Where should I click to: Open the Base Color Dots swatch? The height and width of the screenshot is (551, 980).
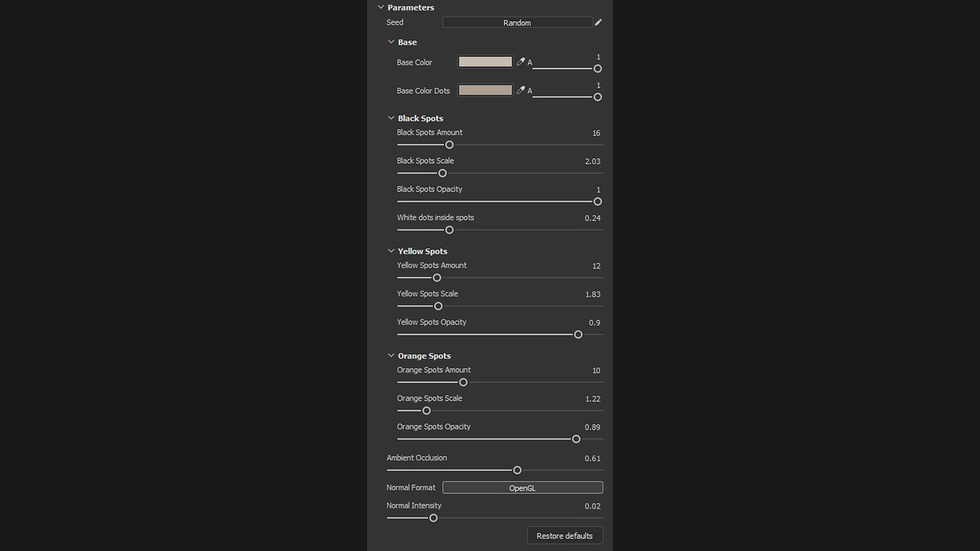tap(485, 90)
